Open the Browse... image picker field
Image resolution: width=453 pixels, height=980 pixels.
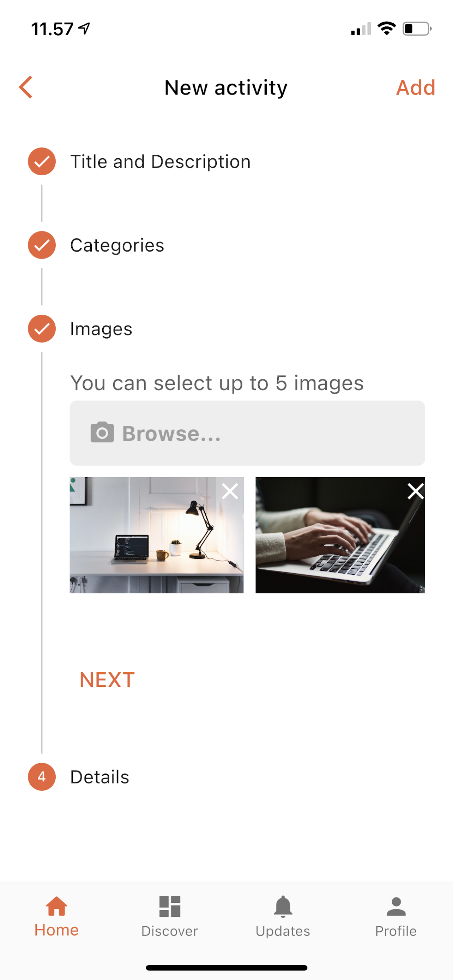[247, 433]
